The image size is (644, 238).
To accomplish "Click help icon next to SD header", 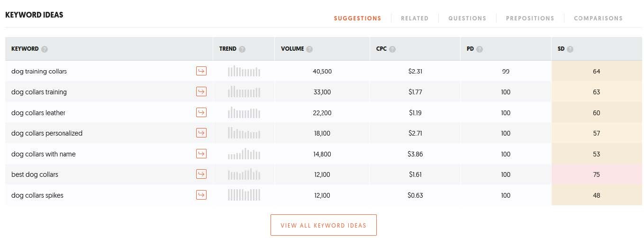I will [570, 49].
